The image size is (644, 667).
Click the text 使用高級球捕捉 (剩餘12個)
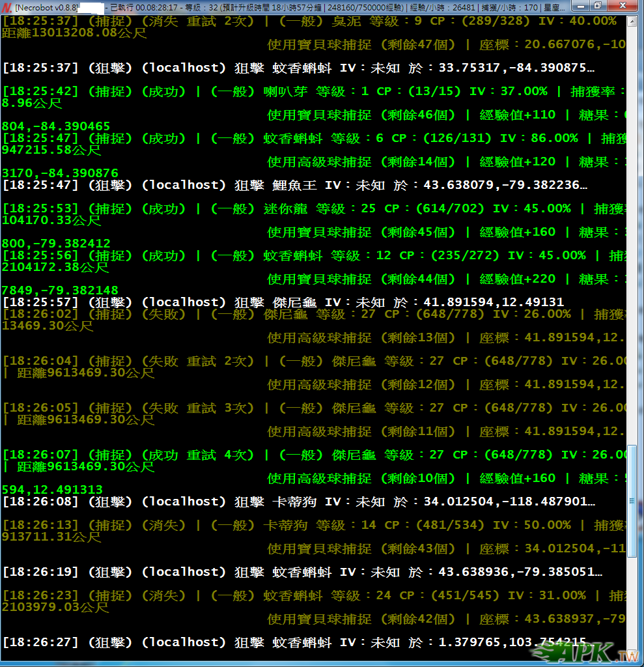[x=361, y=384]
